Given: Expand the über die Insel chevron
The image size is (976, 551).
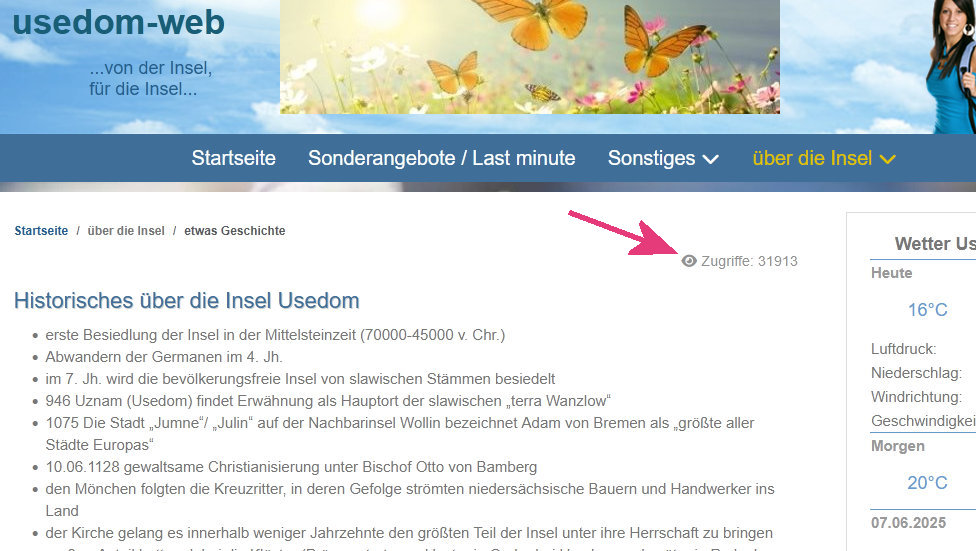Looking at the screenshot, I should (888, 159).
